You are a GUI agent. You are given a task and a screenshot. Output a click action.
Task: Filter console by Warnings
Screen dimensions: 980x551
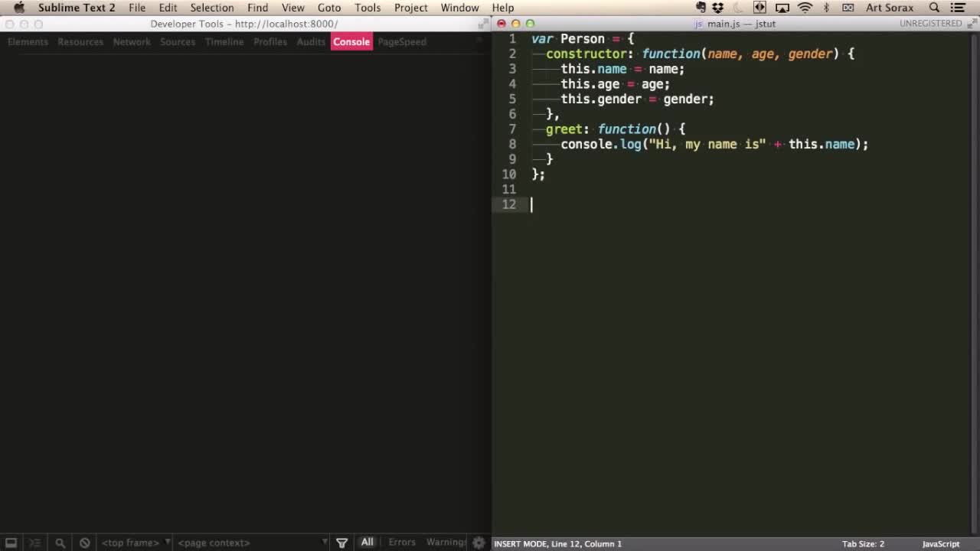coord(446,542)
